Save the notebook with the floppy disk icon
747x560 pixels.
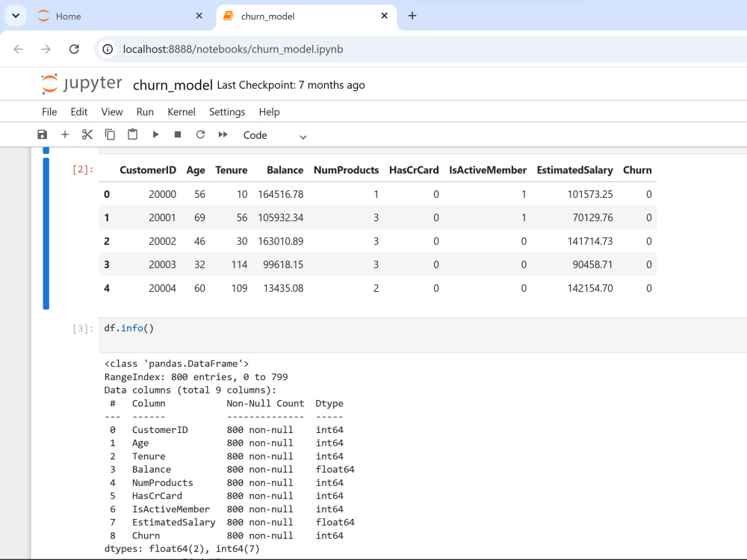coord(43,134)
